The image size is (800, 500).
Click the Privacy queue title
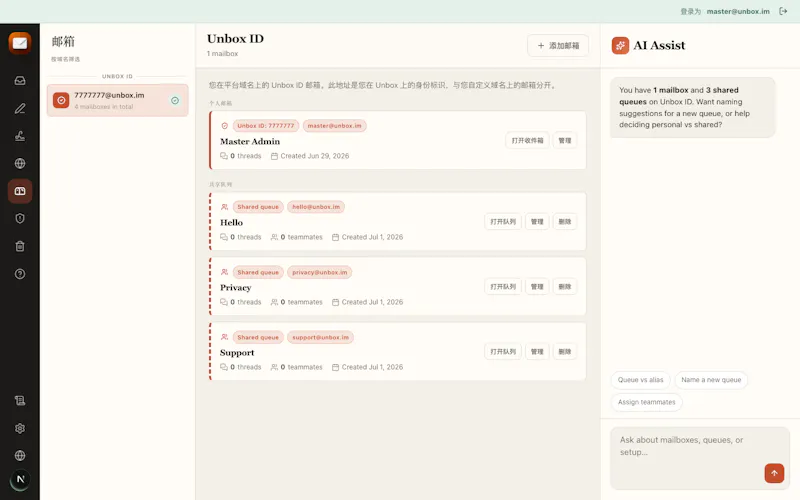[x=235, y=288]
